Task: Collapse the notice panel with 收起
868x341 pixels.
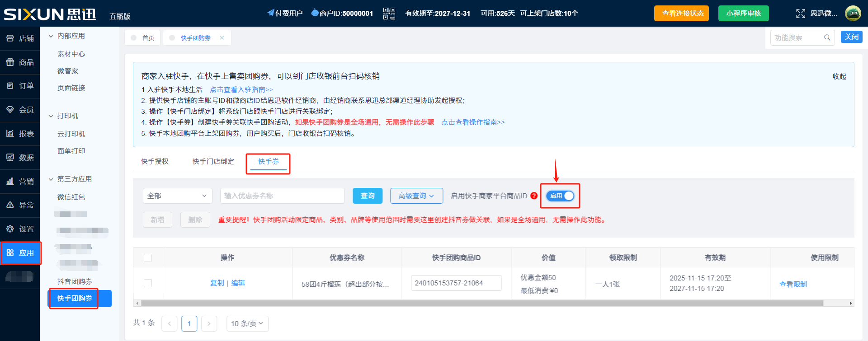Action: point(840,77)
